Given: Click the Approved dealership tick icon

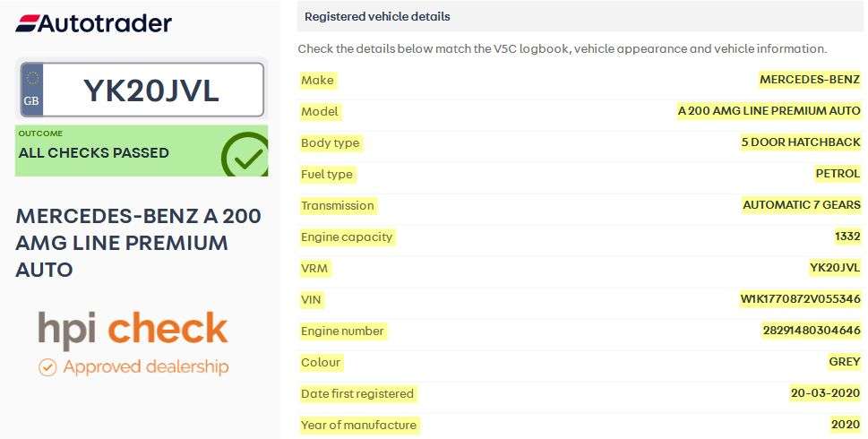Looking at the screenshot, I should 47,366.
